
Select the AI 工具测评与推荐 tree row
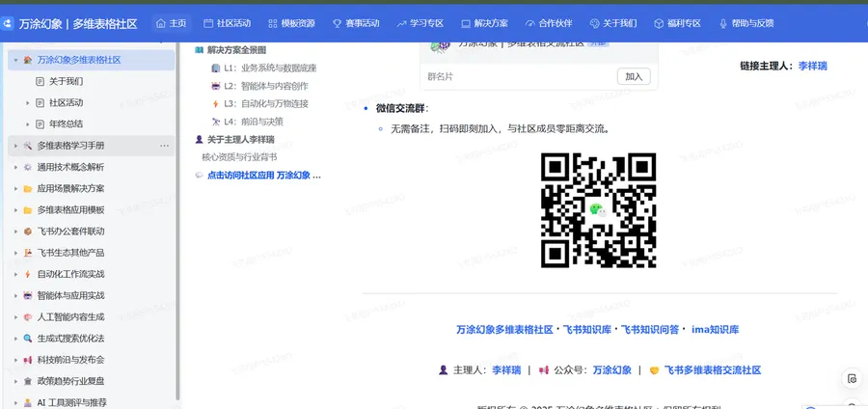coord(92,402)
